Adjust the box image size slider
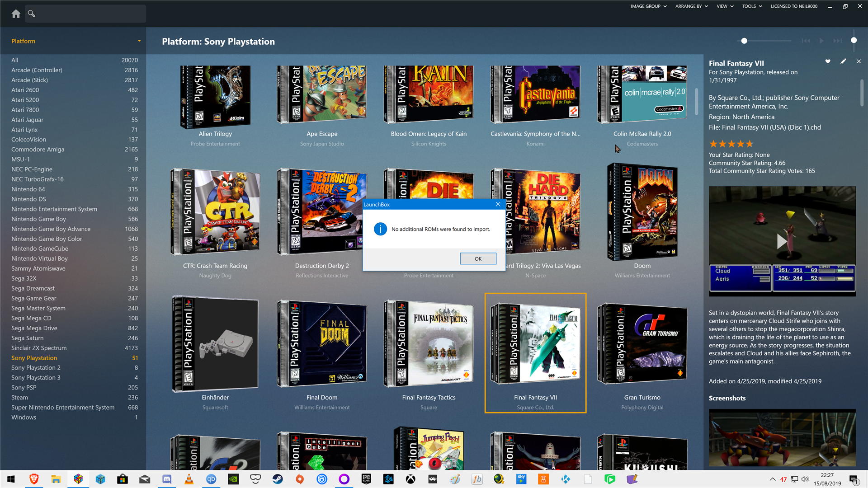The image size is (868, 488). coord(744,41)
